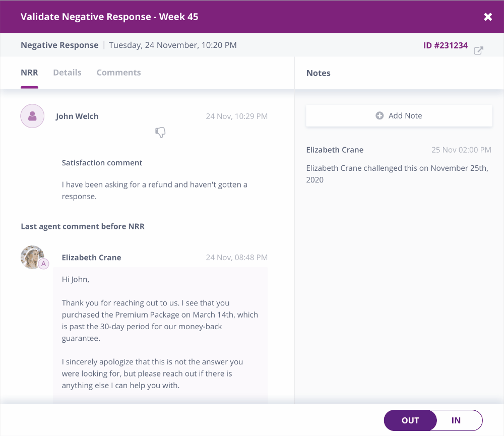
Task: Click the agent badge 'A' icon
Action: (43, 264)
